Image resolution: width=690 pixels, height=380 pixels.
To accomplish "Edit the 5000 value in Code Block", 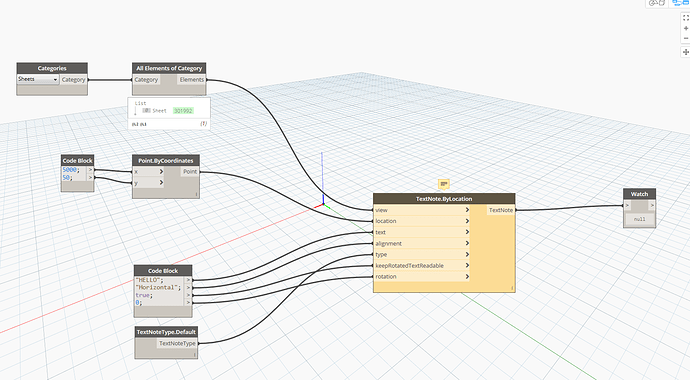I will pos(70,170).
